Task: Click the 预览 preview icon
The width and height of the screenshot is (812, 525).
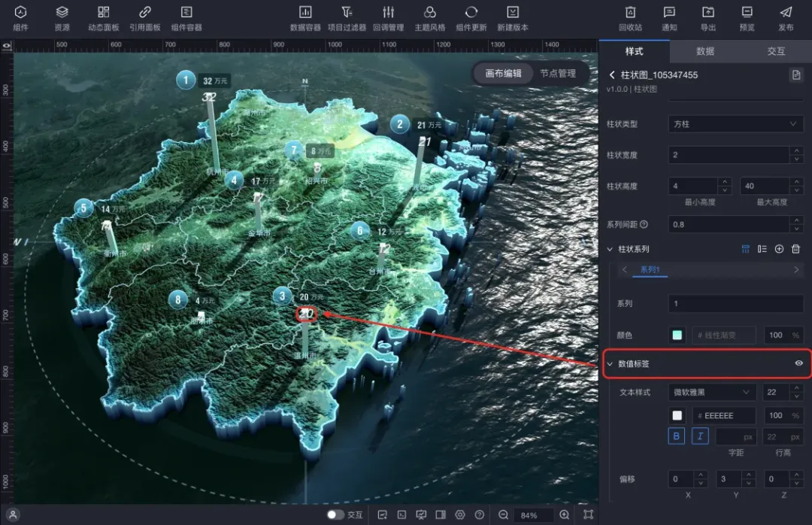Action: (747, 12)
